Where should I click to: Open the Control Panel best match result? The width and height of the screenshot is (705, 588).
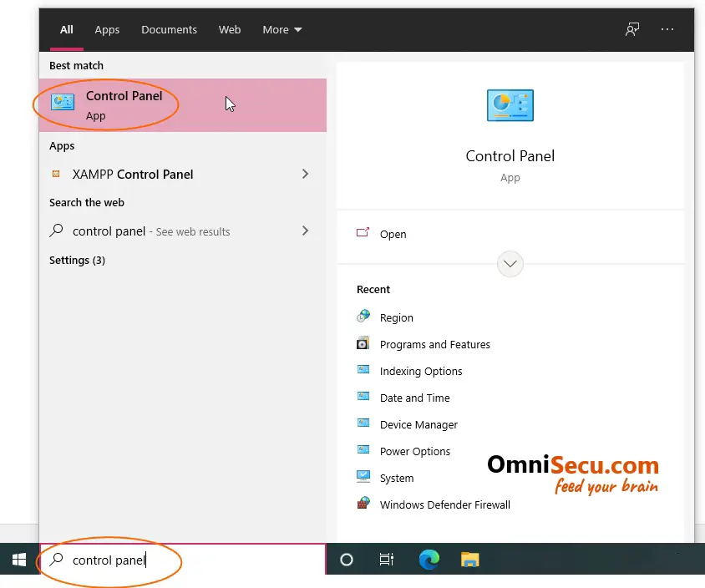183,105
